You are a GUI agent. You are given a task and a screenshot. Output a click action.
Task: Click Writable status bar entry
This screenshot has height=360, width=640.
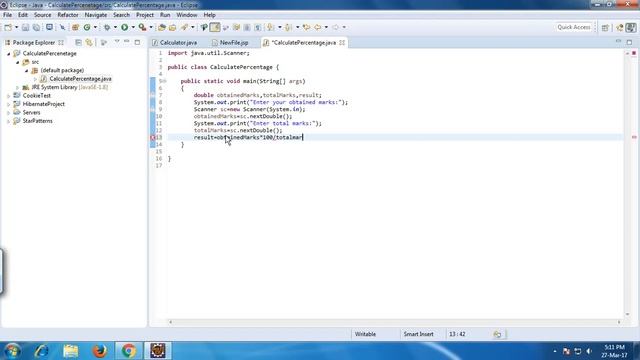pyautogui.click(x=365, y=334)
